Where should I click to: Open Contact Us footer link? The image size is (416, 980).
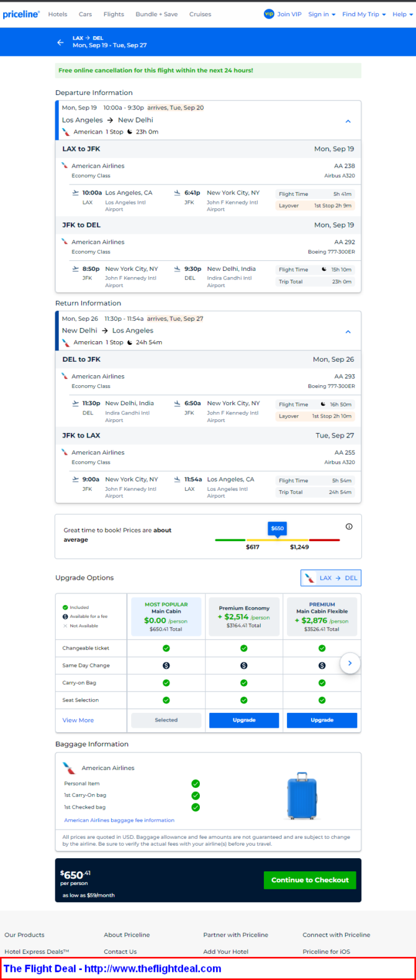pos(120,951)
